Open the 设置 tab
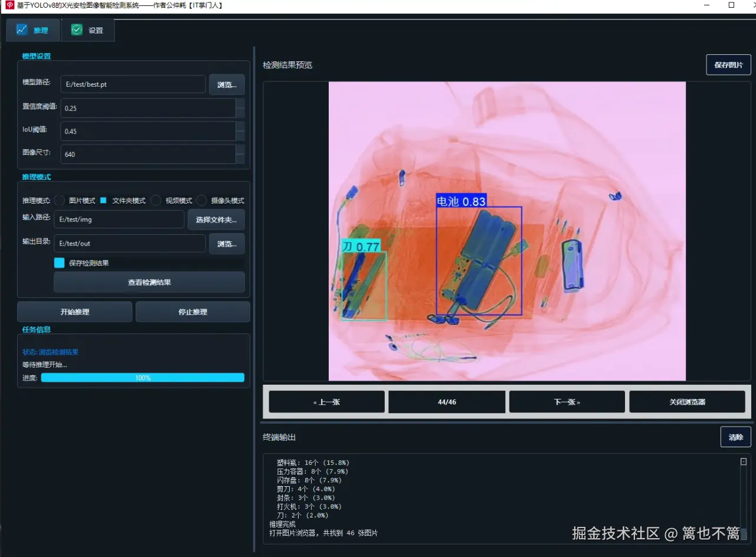This screenshot has width=756, height=557. (x=87, y=30)
